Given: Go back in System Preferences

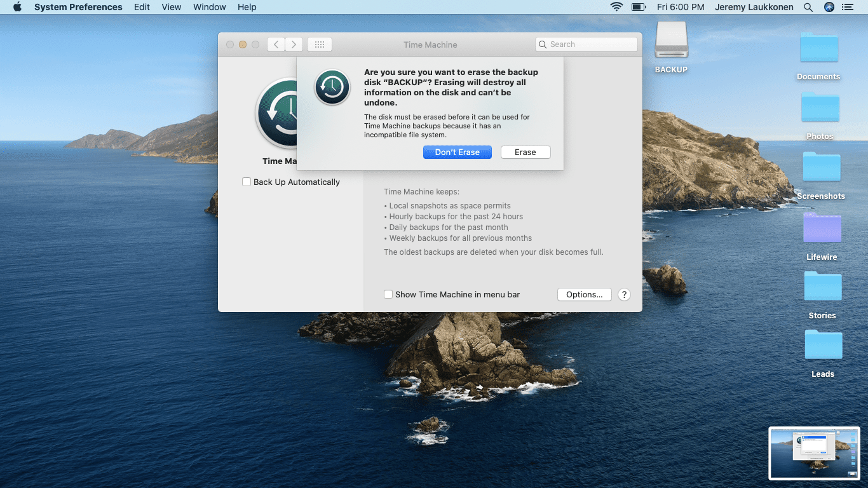Looking at the screenshot, I should pyautogui.click(x=276, y=44).
